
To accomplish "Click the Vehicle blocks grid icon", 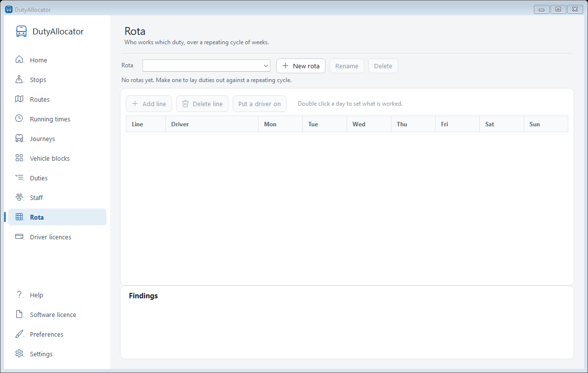I will pyautogui.click(x=20, y=158).
